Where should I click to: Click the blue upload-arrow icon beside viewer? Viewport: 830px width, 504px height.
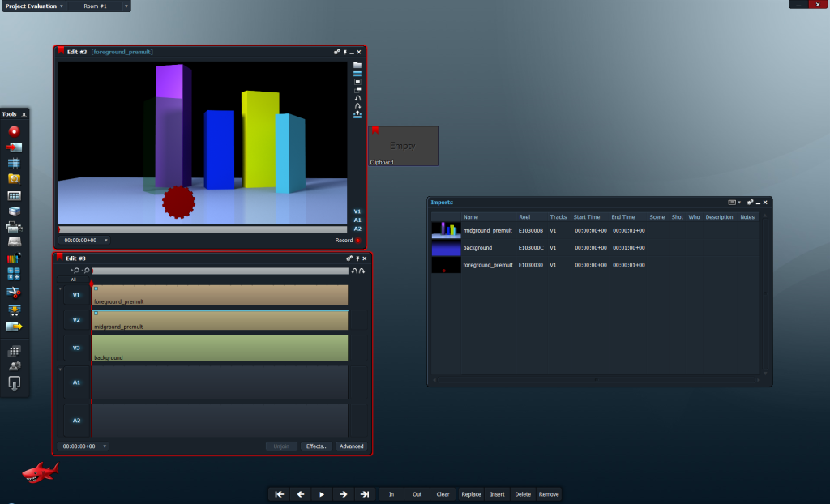pos(357,114)
